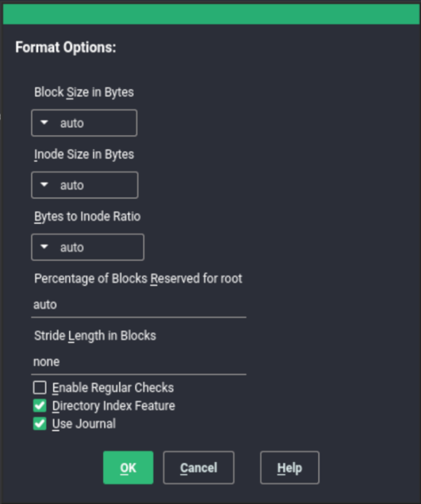Open Help for format options
421x504 pixels.
pos(289,467)
